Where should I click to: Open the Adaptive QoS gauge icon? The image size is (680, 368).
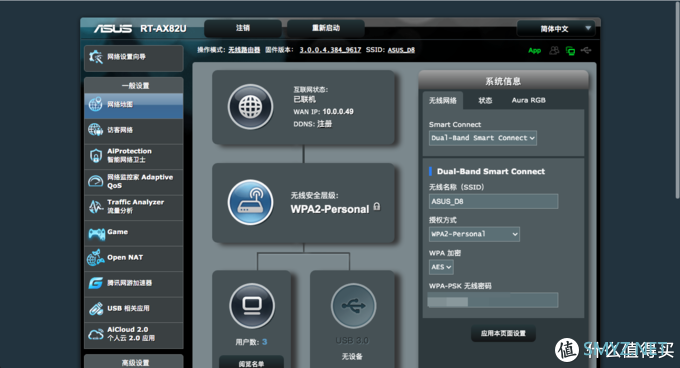coord(95,181)
